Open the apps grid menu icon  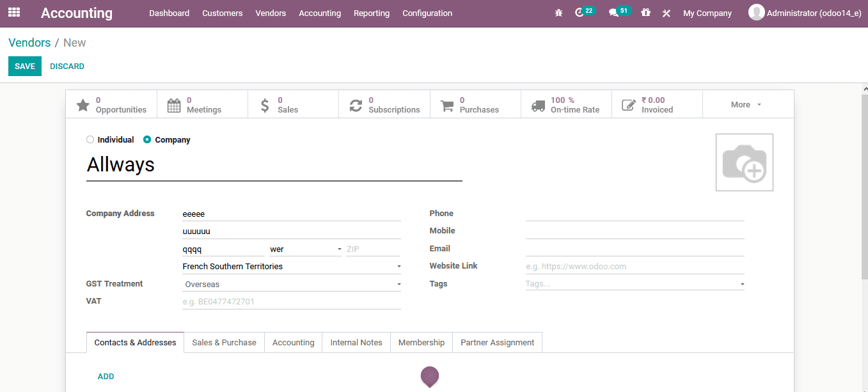pyautogui.click(x=14, y=12)
